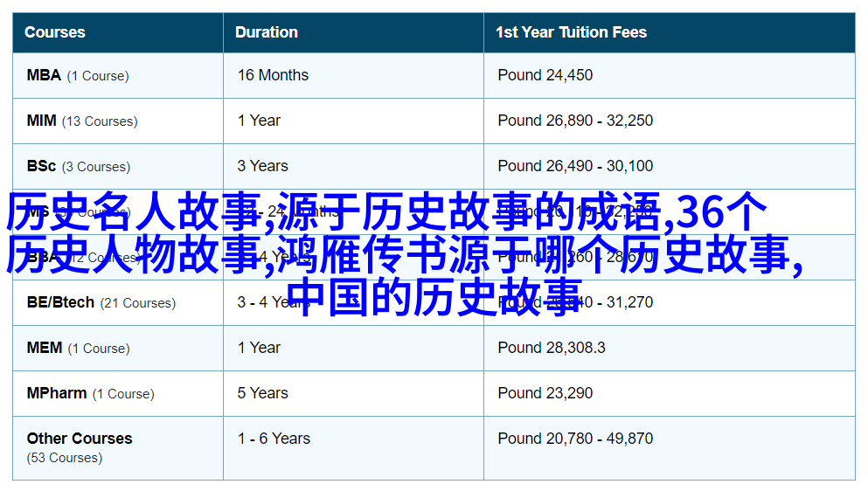Select the Pound 28,308.3 fee cell

(x=551, y=348)
